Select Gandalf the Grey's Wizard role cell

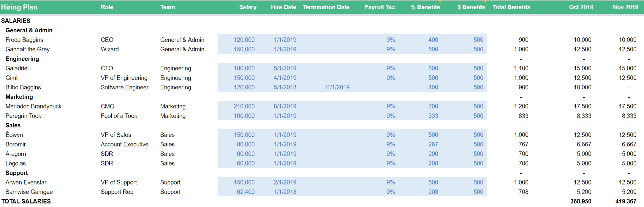[110, 49]
